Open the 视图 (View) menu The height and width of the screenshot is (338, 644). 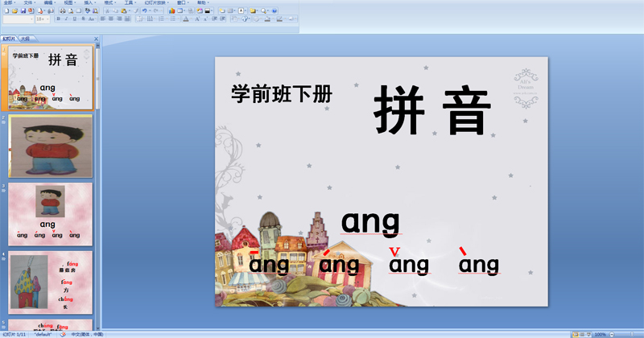[x=68, y=3]
